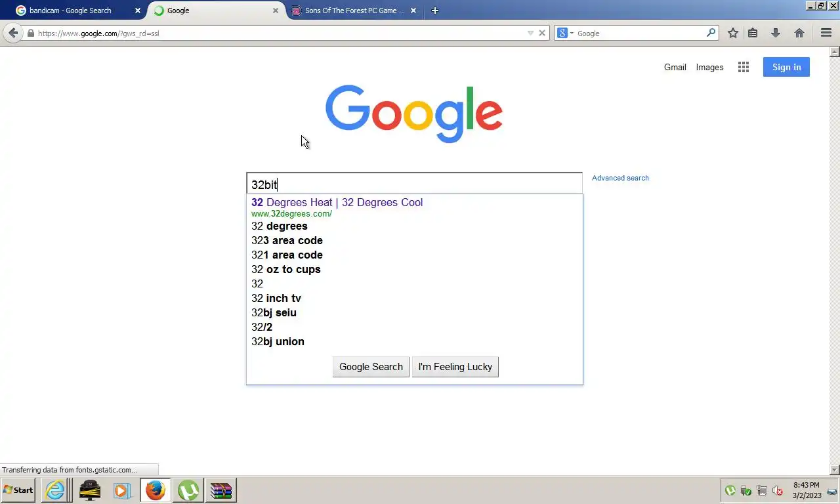Show bookmarks list icon

click(753, 33)
